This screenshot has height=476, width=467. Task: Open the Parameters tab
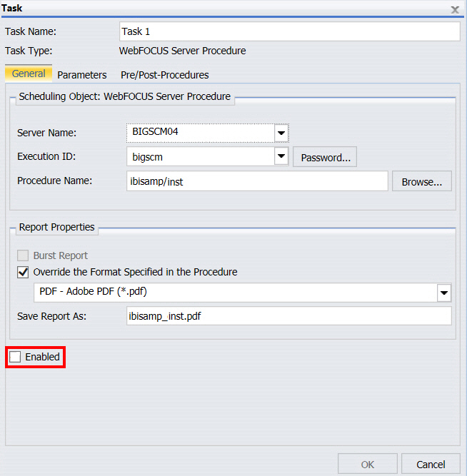coord(81,75)
